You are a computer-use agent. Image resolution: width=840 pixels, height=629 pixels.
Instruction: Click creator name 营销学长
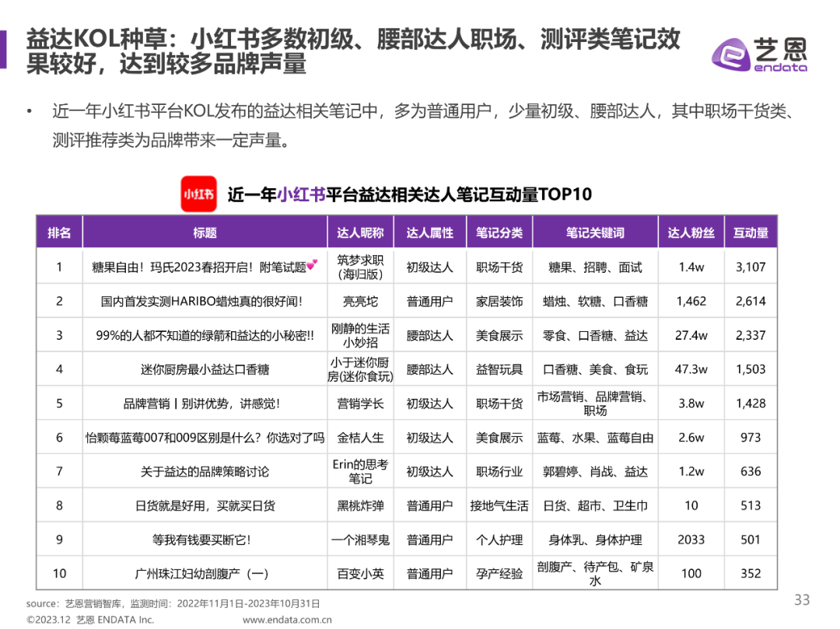(x=360, y=404)
